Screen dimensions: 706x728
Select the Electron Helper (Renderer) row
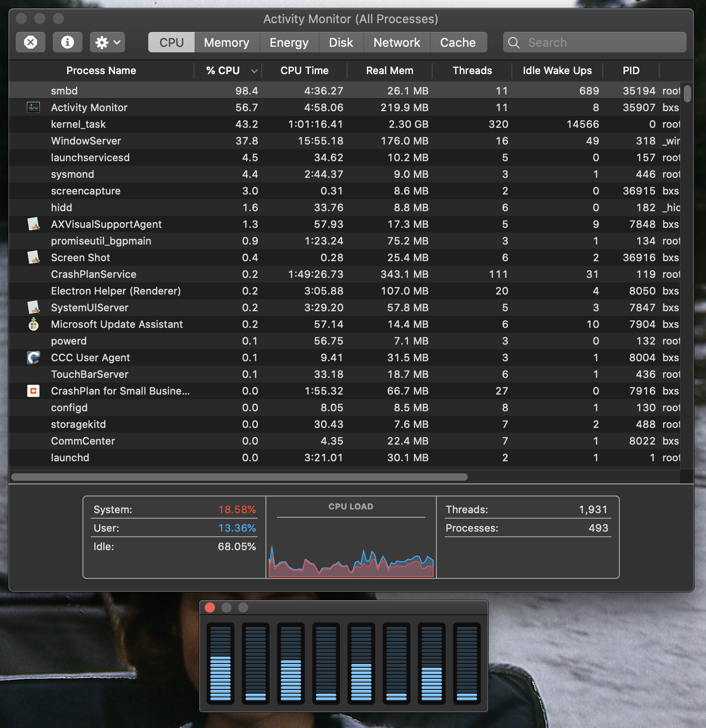[345, 291]
